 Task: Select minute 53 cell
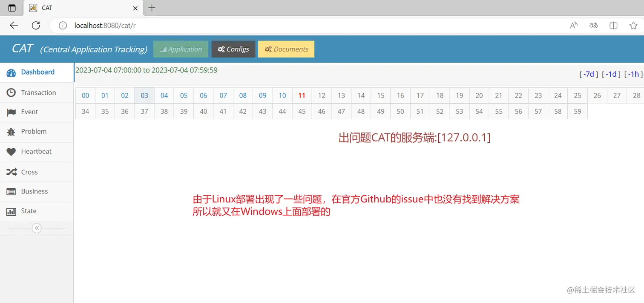click(x=460, y=112)
